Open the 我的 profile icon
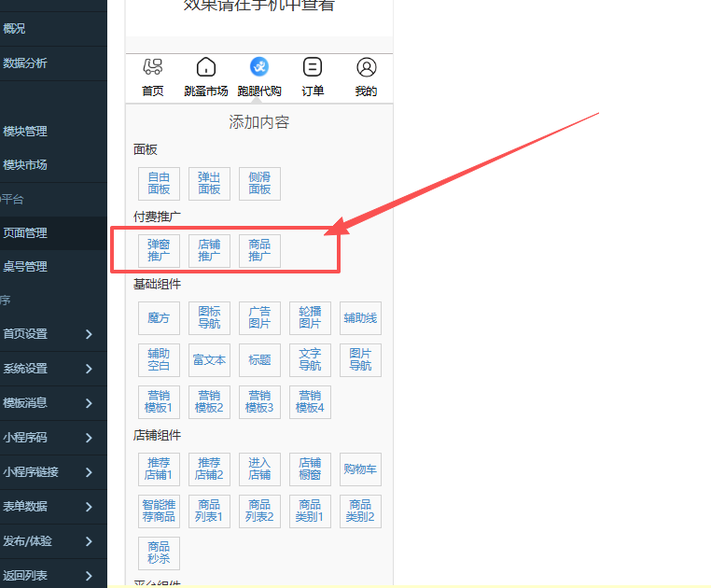 [366, 67]
